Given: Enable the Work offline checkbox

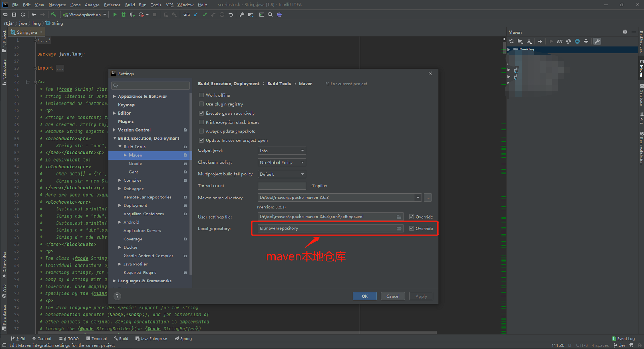Looking at the screenshot, I should [x=201, y=95].
